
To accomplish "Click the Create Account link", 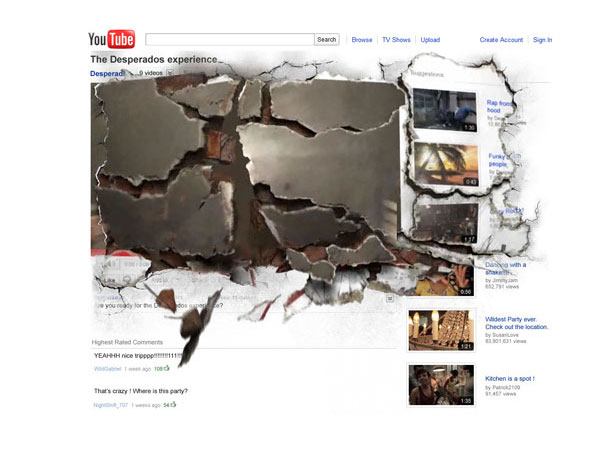I will click(x=501, y=40).
